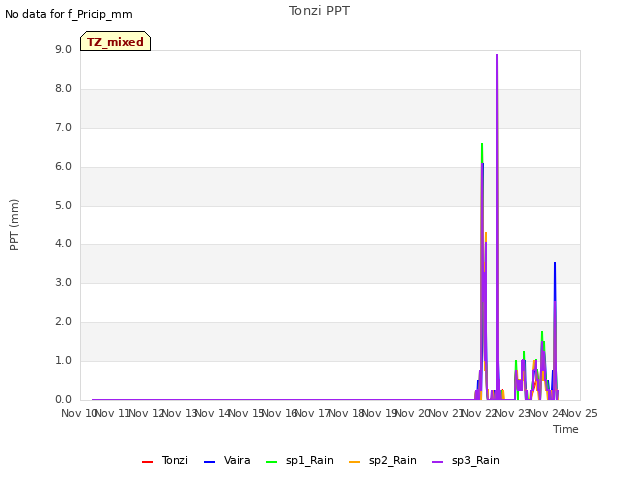640x480 pixels.
Task: Select the Vaira legend label
Action: point(237,460)
